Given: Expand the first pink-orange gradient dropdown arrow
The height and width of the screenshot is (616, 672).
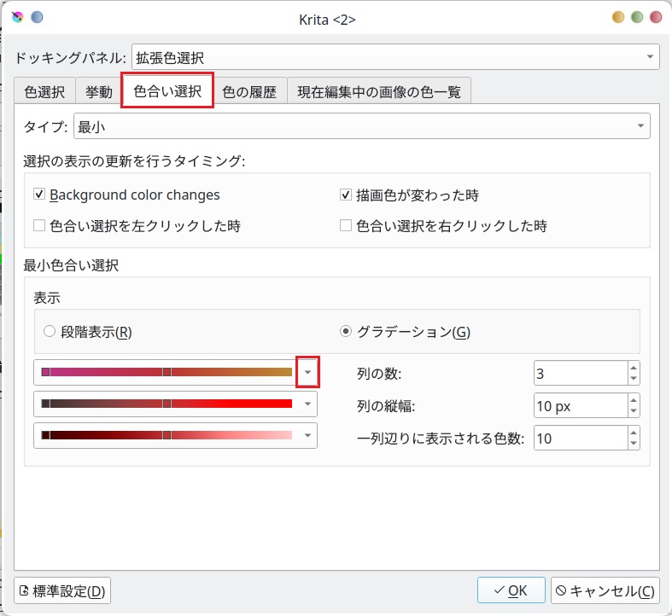Looking at the screenshot, I should tap(307, 372).
